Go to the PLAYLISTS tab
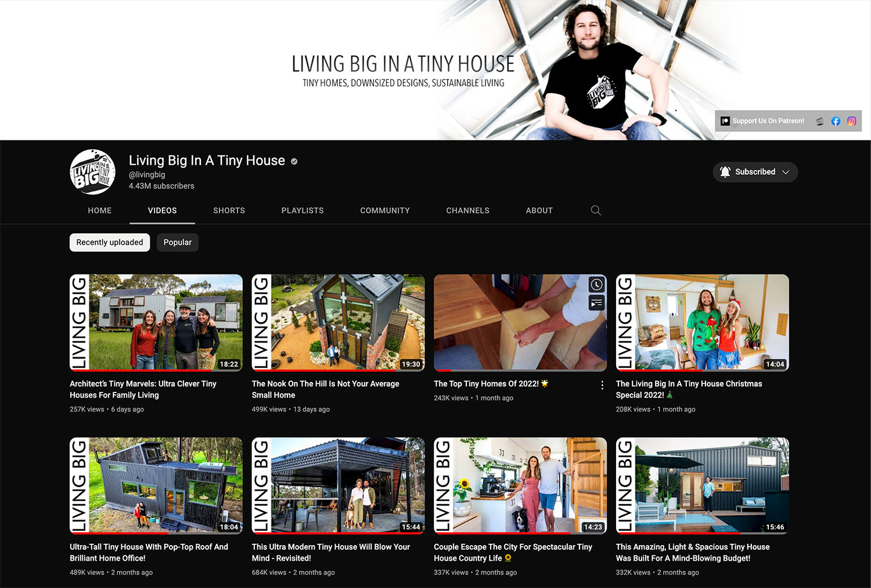Viewport: 871px width, 588px height. [x=303, y=210]
